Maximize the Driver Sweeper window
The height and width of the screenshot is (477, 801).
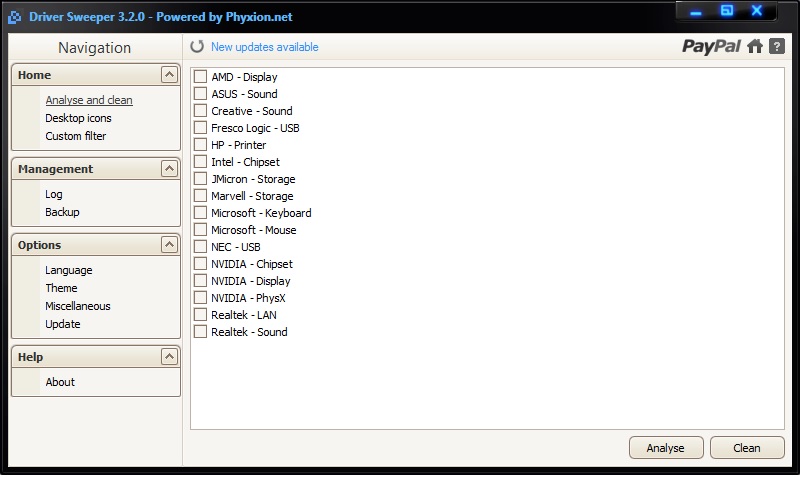[x=726, y=11]
